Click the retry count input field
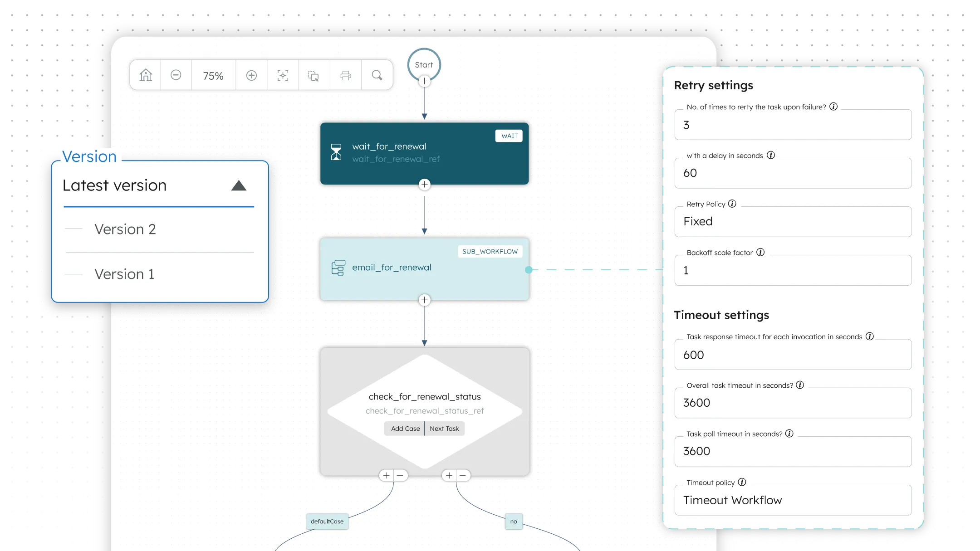 (x=793, y=125)
